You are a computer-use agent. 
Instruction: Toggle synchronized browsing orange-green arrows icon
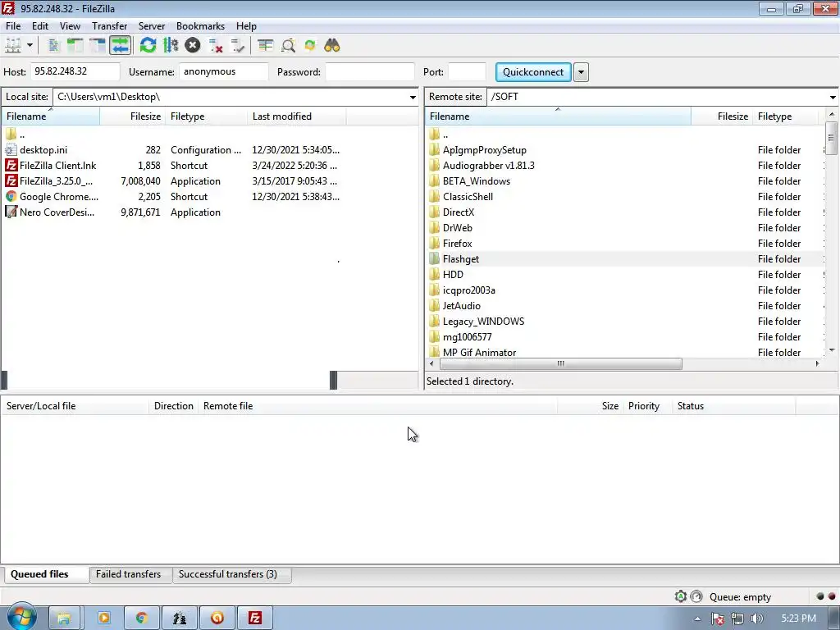coord(309,46)
